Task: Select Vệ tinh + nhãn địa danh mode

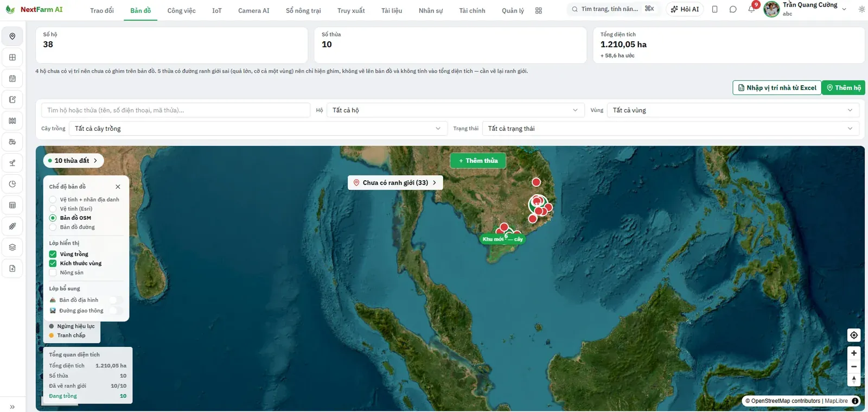Action: (x=84, y=200)
